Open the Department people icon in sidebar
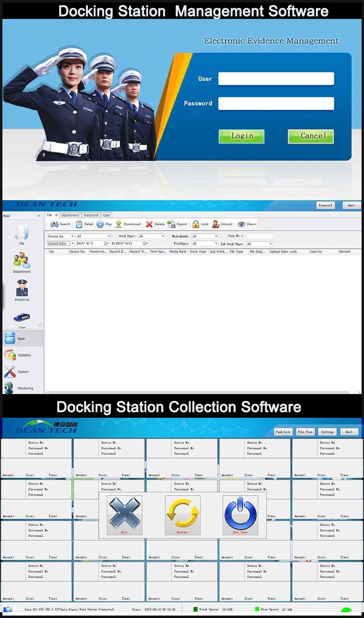The image size is (364, 618). tap(22, 260)
